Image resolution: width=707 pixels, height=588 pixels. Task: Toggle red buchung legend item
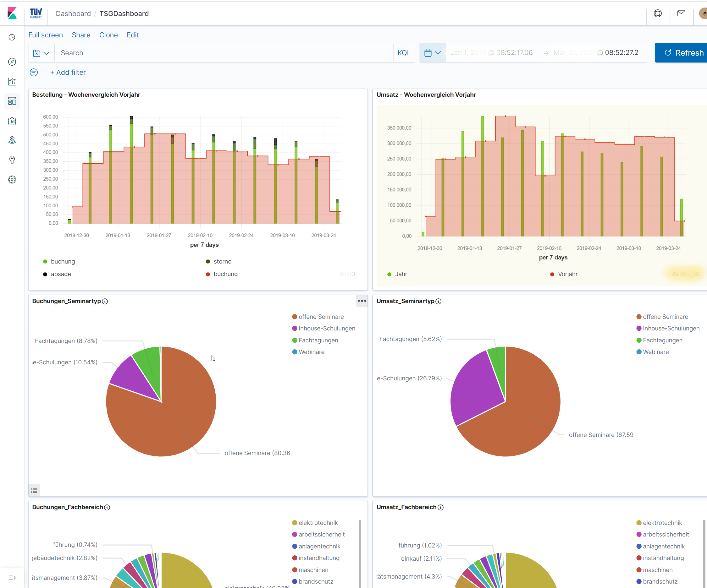(x=222, y=274)
